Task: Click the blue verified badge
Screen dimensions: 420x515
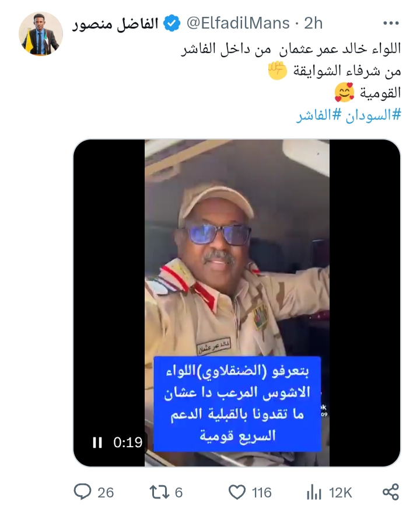Action: [x=172, y=23]
